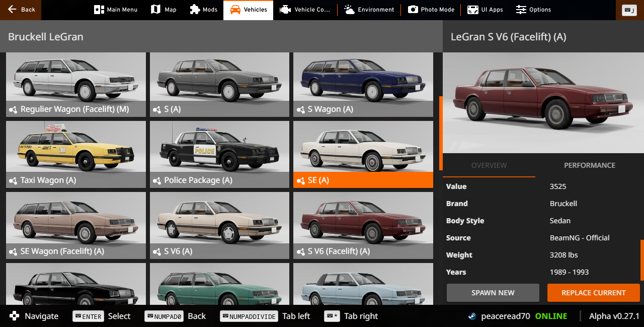Image resolution: width=644 pixels, height=327 pixels.
Task: Select the blue S Wagon (A)
Action: pos(363,85)
